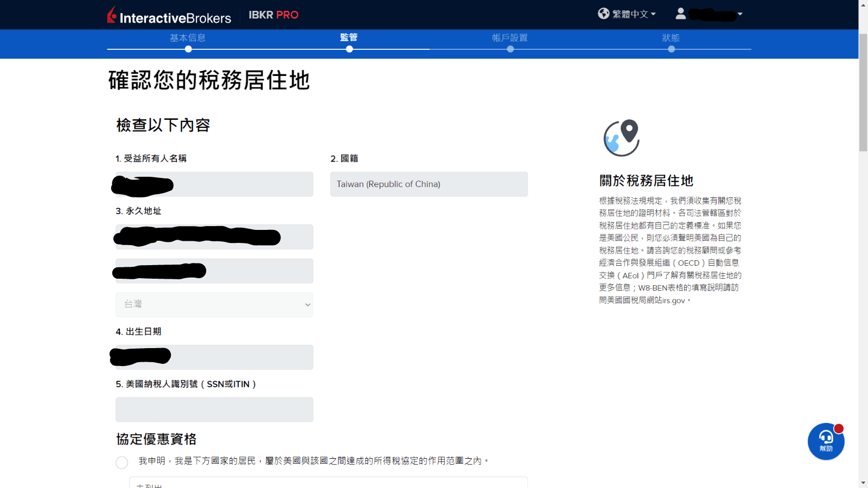Select the treaty benefit declaration radio button

[x=122, y=463]
